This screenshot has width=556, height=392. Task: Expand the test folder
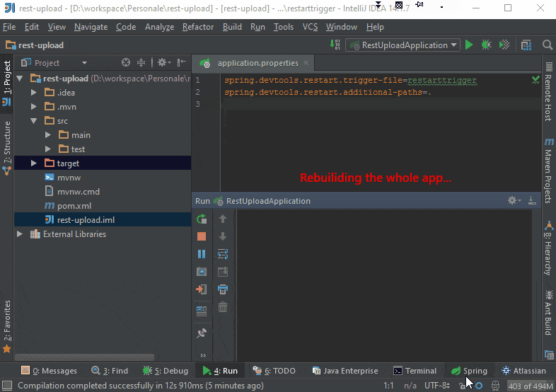click(x=48, y=149)
